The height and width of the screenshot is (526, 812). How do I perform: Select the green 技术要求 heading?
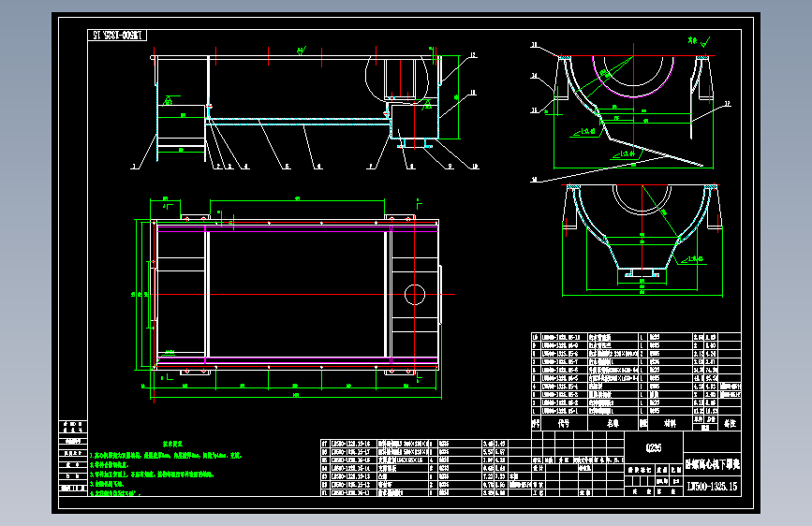coord(172,445)
